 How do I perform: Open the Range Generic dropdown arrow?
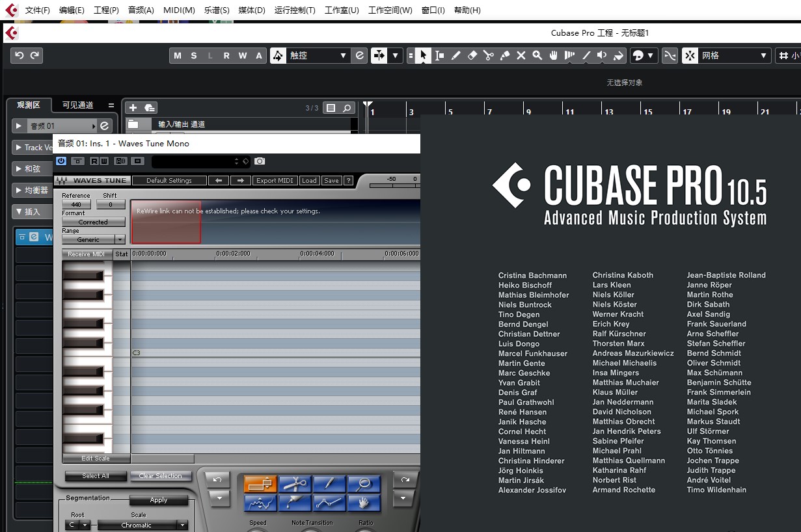[119, 240]
